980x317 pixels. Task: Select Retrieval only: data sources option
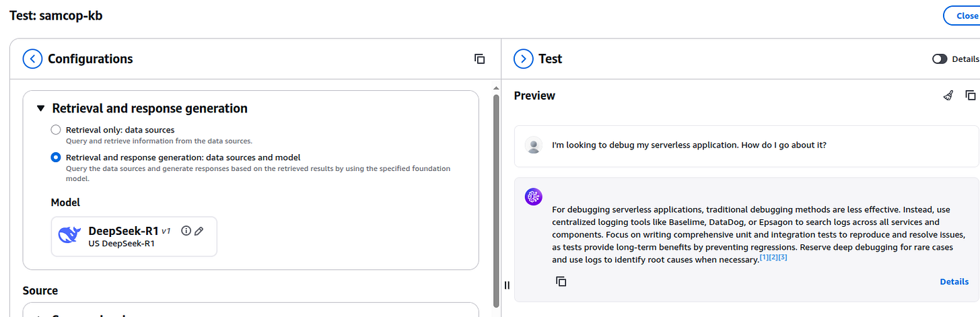[56, 130]
